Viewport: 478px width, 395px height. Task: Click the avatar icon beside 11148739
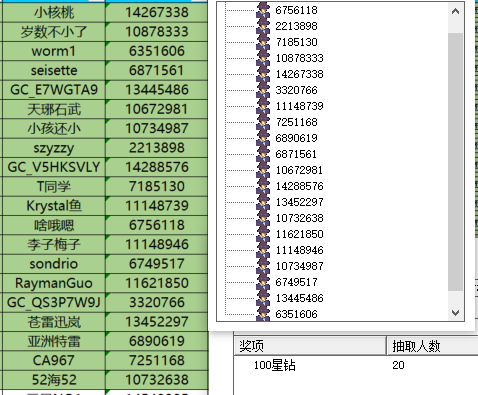click(263, 106)
